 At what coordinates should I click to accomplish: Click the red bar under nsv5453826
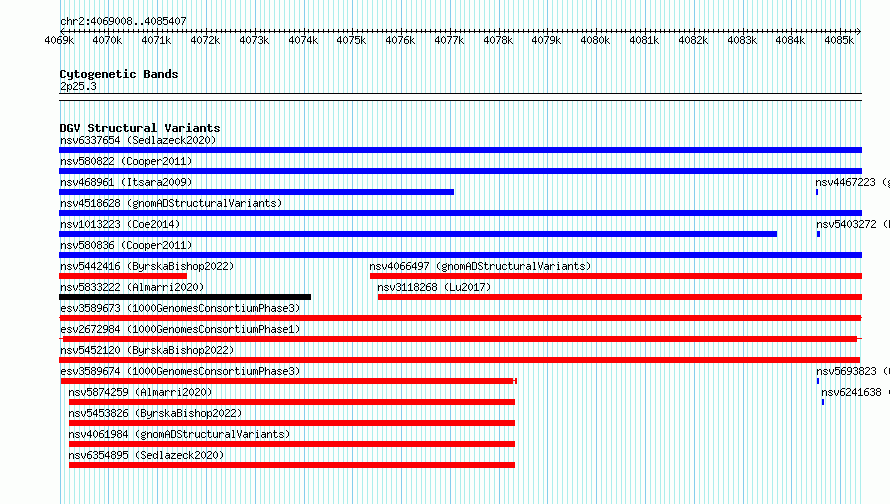(x=292, y=423)
